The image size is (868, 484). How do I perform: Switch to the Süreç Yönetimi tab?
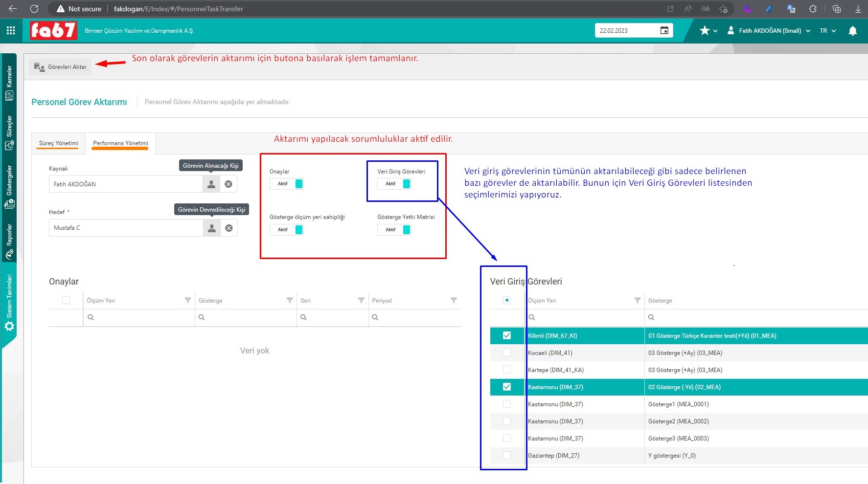[59, 143]
